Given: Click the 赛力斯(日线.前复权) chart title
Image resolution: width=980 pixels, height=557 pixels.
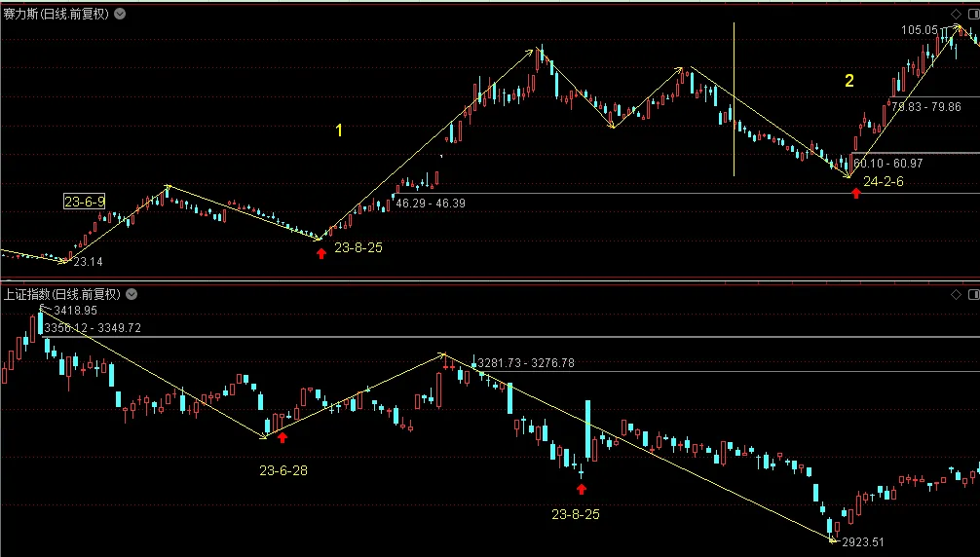Looking at the screenshot, I should tap(57, 14).
